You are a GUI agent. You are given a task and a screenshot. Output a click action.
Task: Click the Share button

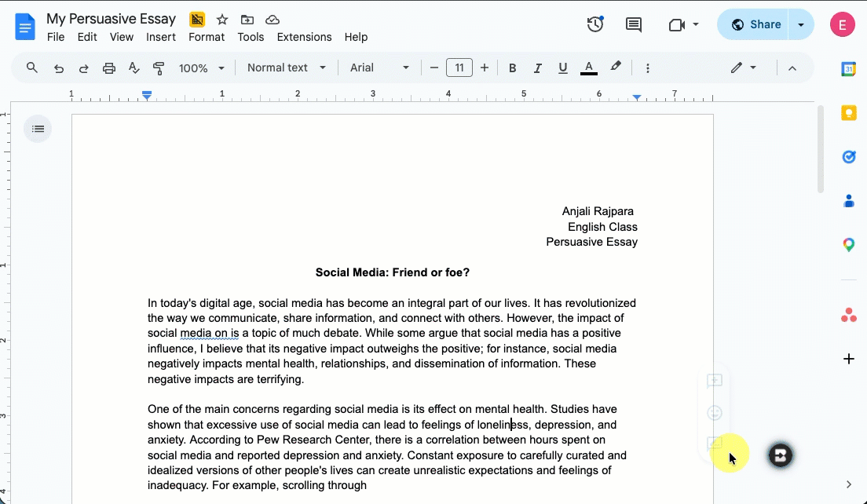point(755,24)
